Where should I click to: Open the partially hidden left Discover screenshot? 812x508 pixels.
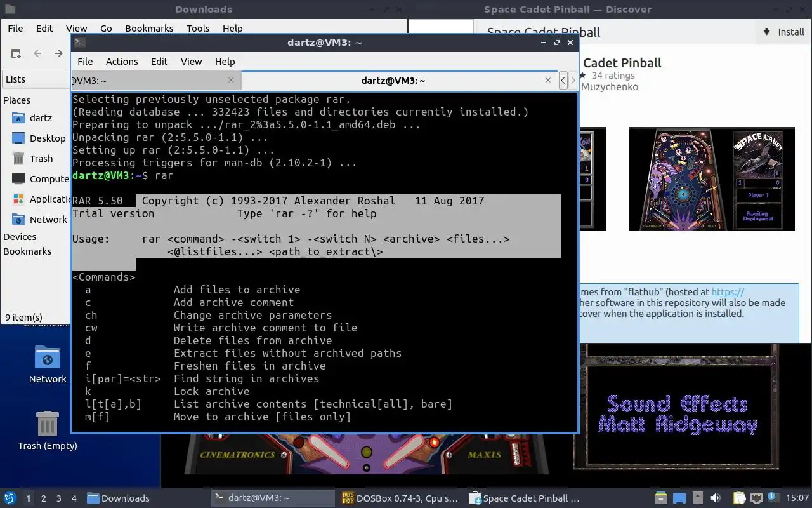(x=592, y=178)
